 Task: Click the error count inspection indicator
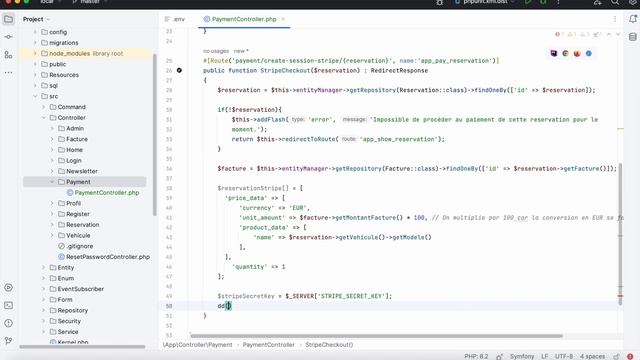pyautogui.click(x=559, y=35)
